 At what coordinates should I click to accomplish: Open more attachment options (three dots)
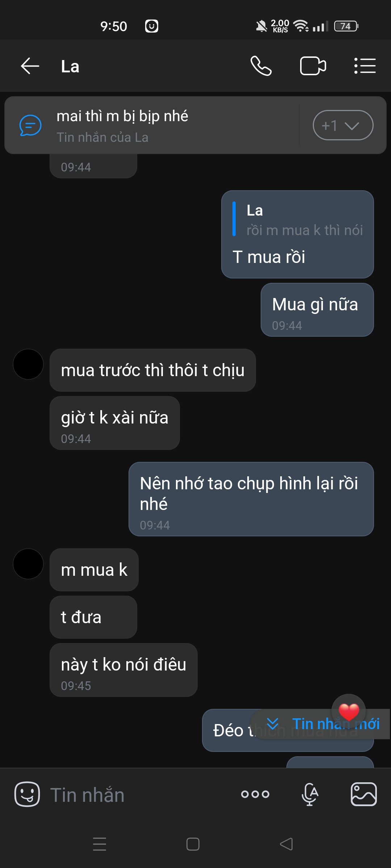coord(255,794)
